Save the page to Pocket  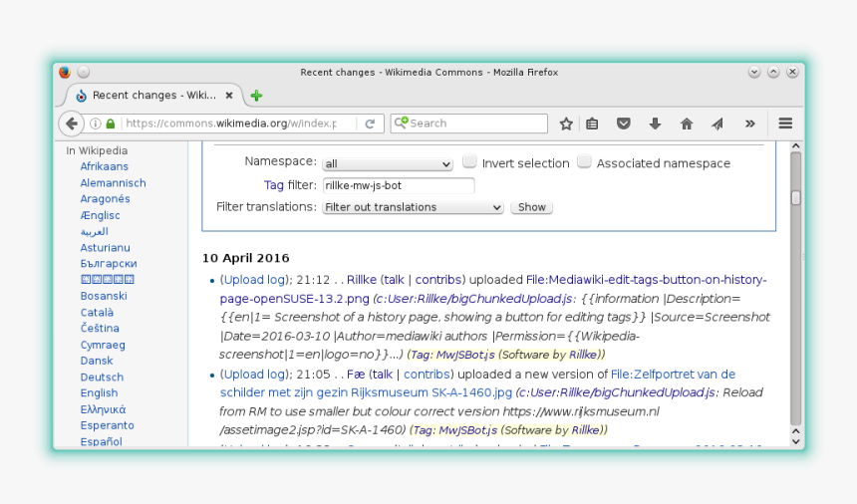pyautogui.click(x=623, y=124)
